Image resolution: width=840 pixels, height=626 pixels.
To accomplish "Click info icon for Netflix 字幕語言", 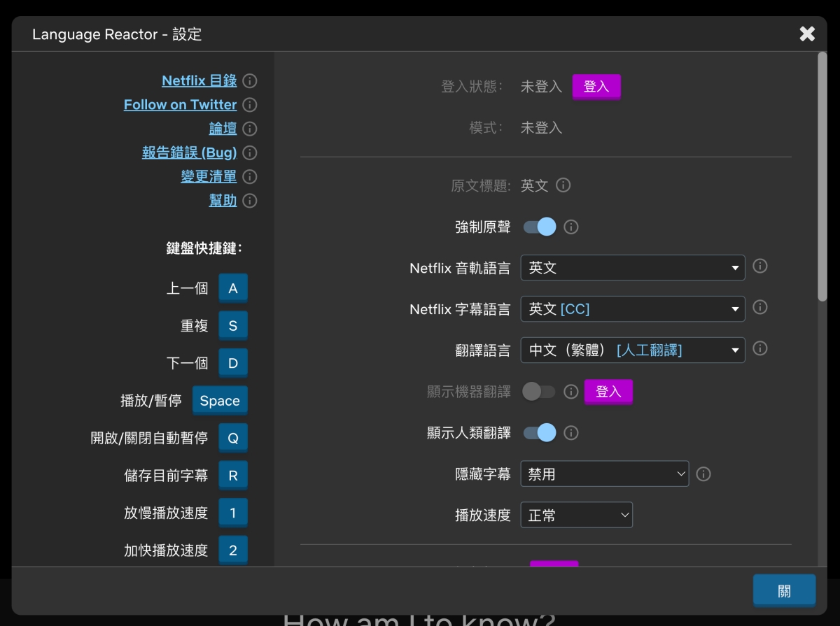I will point(760,308).
